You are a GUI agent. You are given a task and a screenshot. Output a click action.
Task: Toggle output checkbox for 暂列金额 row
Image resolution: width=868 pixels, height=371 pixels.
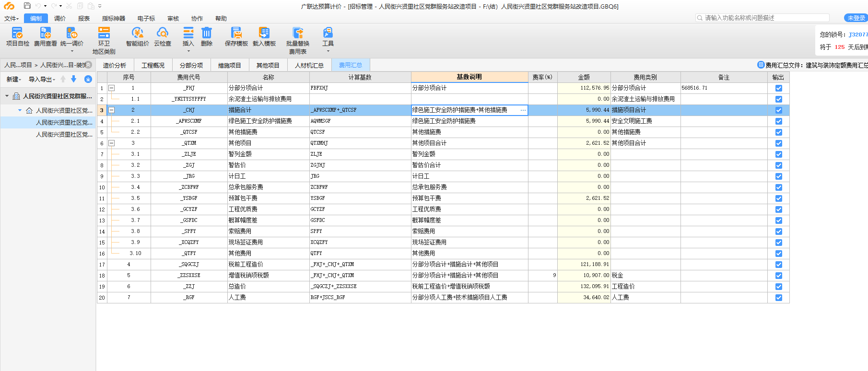[x=778, y=154]
